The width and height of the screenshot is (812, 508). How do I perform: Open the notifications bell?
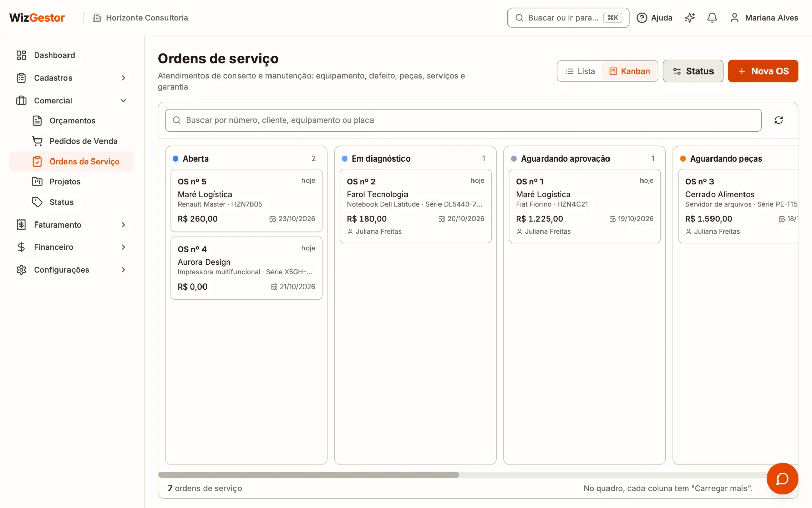[x=712, y=18]
